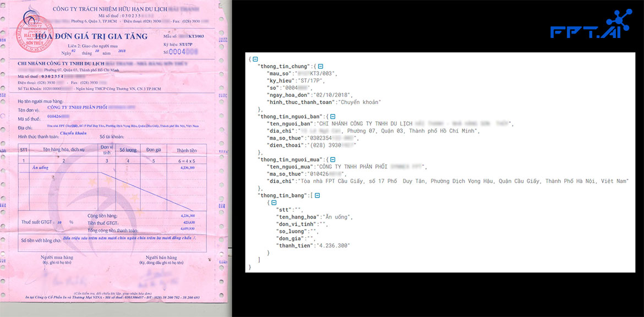
Task: Collapse the thong_tin_nguoi_ban node
Action: 332,117
